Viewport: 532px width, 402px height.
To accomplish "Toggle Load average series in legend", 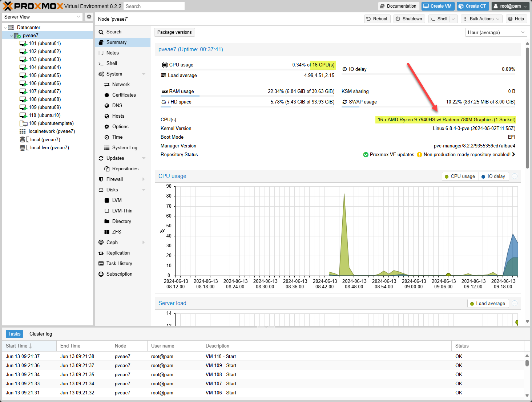I will (488, 304).
